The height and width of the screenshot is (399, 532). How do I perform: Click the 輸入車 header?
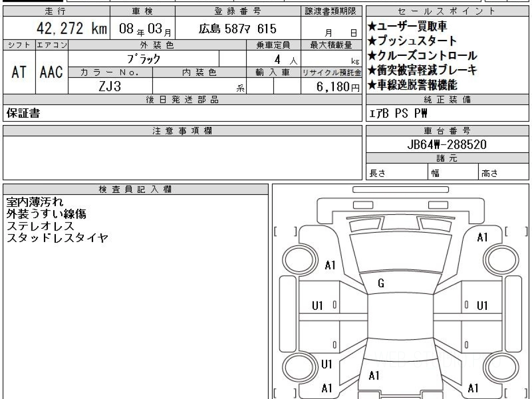click(274, 72)
